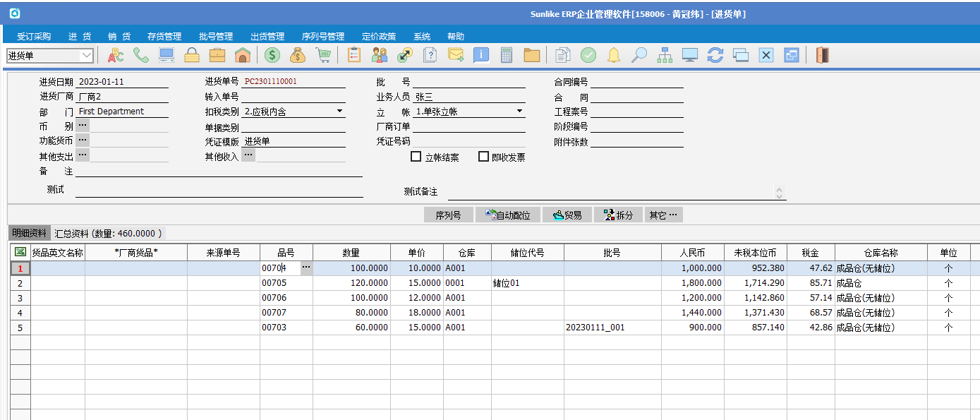Open the 系统 menu
This screenshot has height=420, width=980.
click(422, 37)
